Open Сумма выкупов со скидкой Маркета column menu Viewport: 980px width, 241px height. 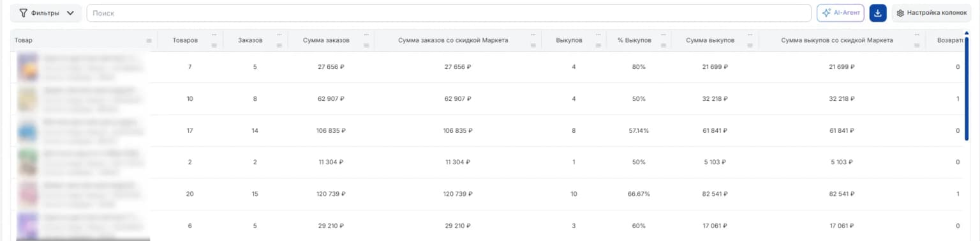click(917, 45)
